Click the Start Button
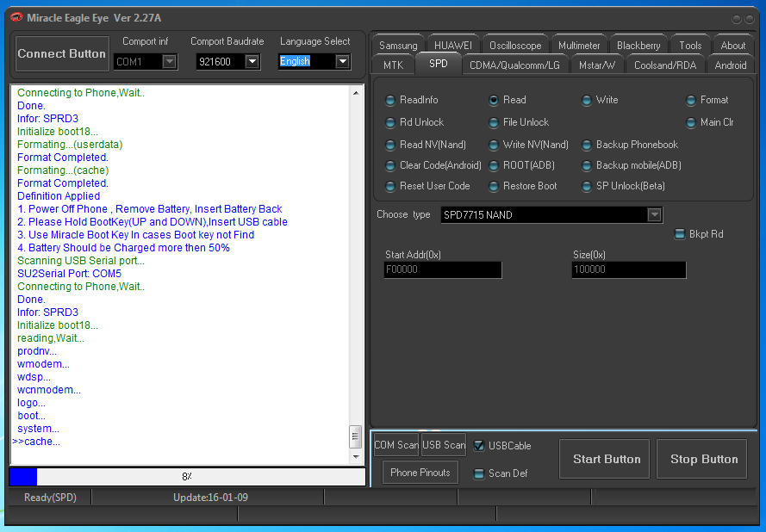 coord(604,459)
